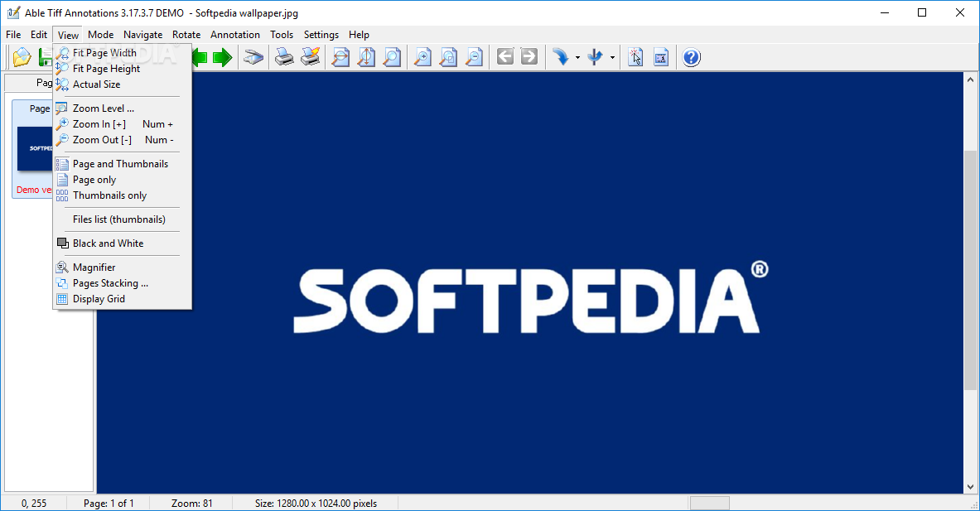The image size is (980, 511).
Task: Click status bar text 'Zoom: 81'
Action: pyautogui.click(x=192, y=504)
